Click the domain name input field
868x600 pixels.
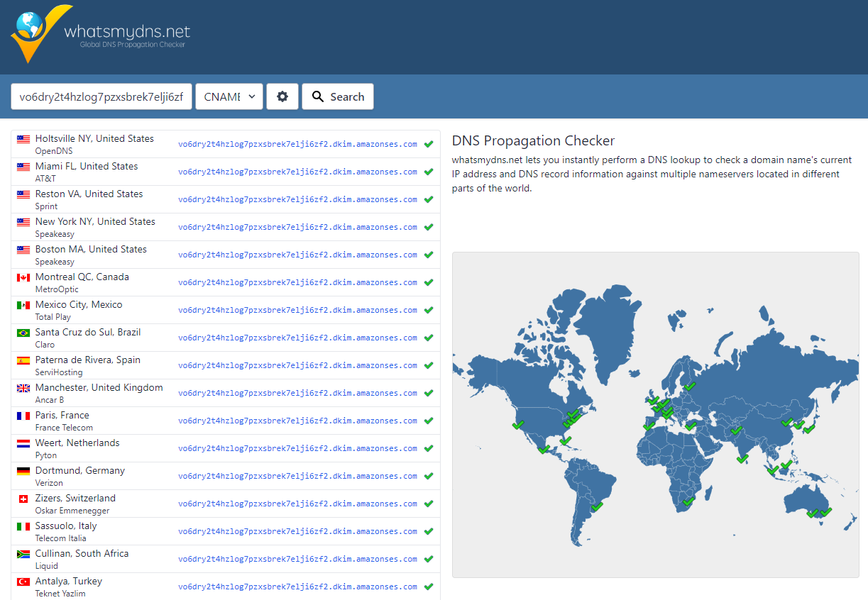(101, 96)
